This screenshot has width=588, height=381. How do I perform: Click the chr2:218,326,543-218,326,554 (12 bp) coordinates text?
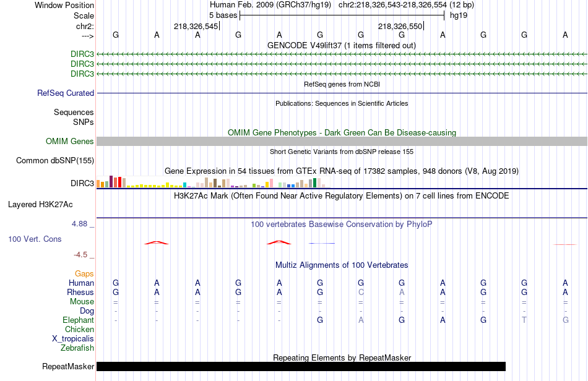(406, 5)
